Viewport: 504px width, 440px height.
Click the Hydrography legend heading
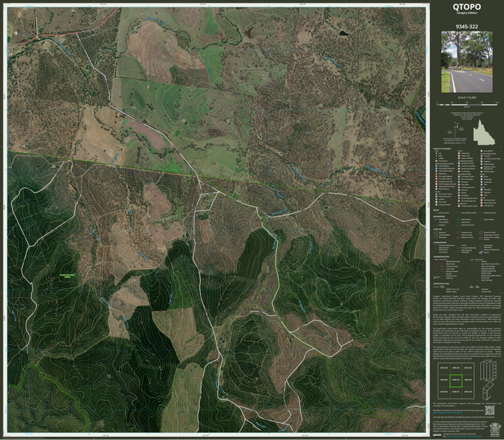[440, 243]
